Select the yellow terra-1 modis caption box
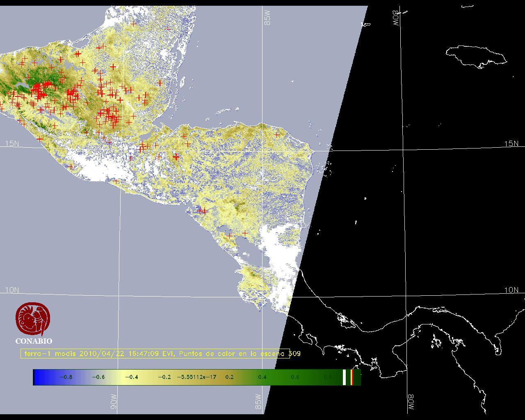Screen dimensions: 525x420 coord(155,354)
